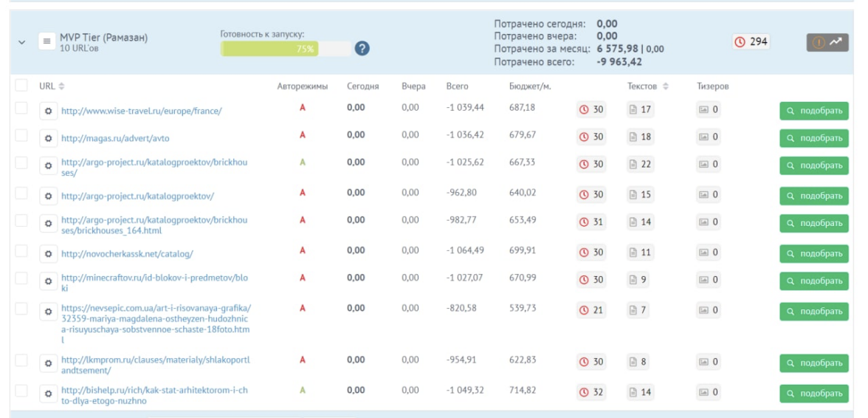Tick the select-all checkbox in header
The width and height of the screenshot is (868, 418).
coord(21,86)
